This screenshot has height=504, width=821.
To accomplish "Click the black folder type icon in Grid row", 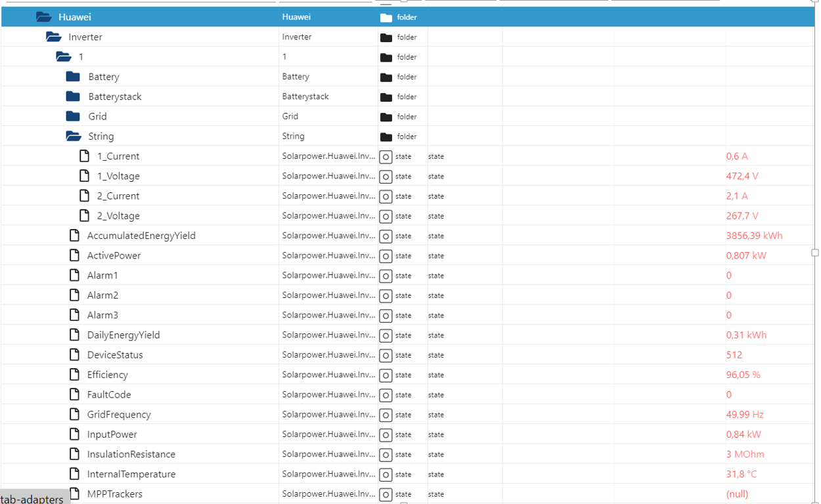I will tap(386, 117).
